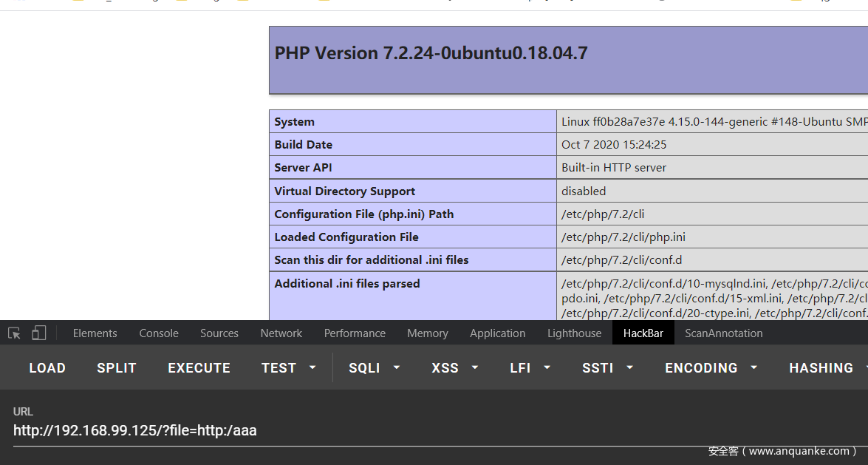The width and height of the screenshot is (868, 465).
Task: Go to the Sources tab
Action: pos(219,333)
